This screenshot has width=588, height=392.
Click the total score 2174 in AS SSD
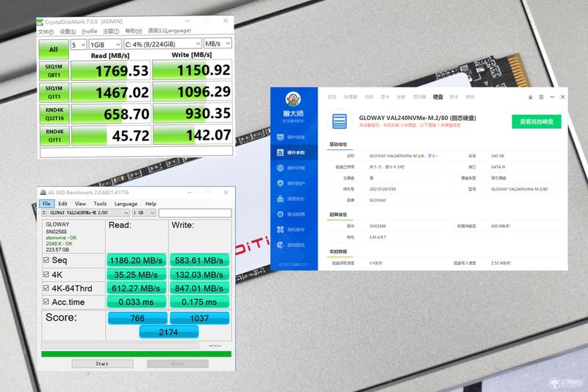168,332
